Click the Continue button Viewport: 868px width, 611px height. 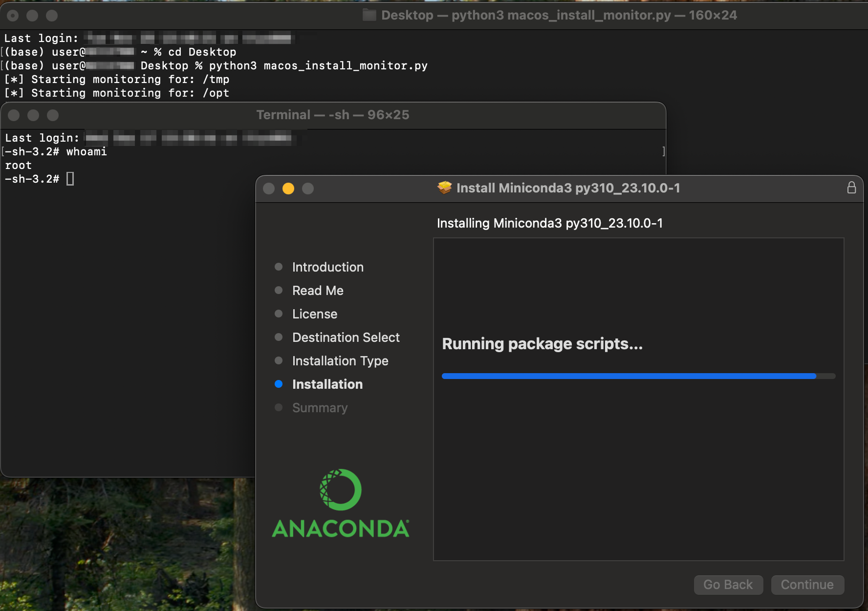807,585
